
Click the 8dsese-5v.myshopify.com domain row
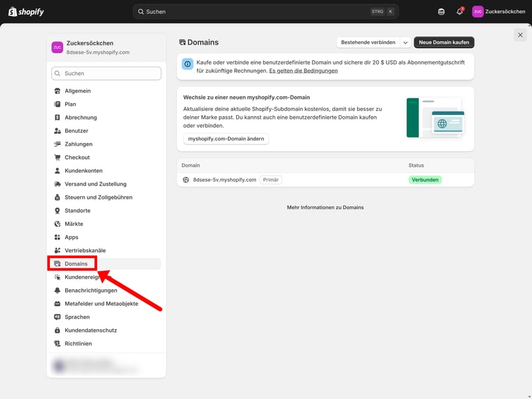(x=325, y=180)
